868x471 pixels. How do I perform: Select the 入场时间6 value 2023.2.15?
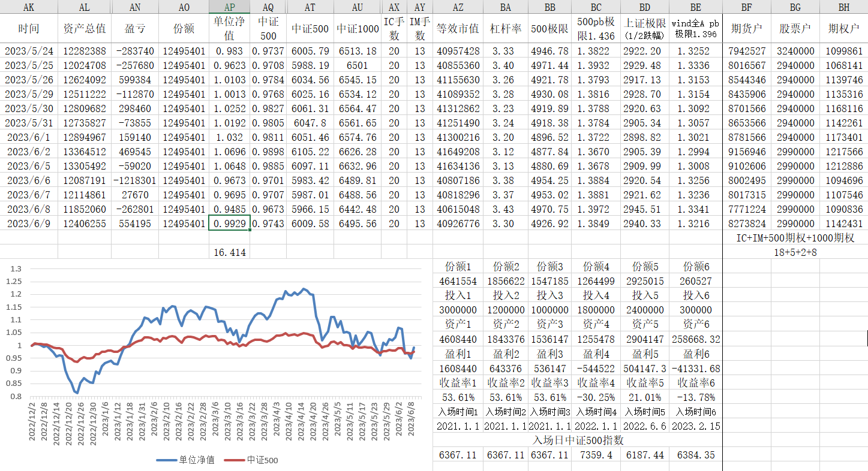pos(696,426)
